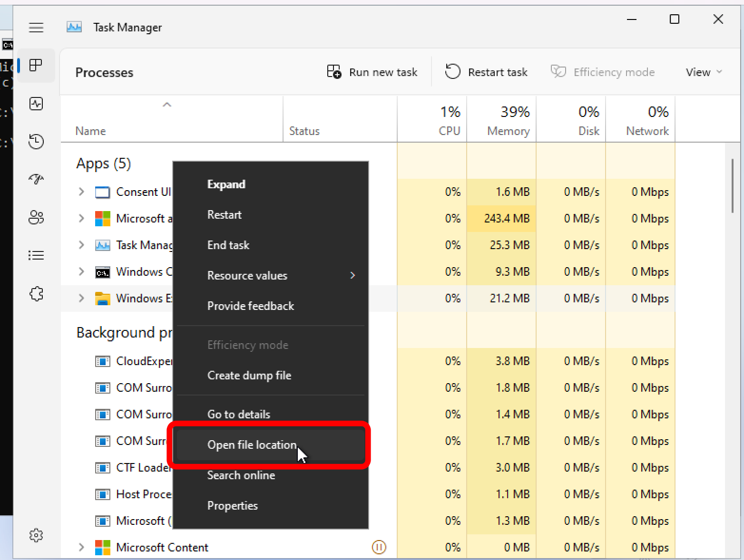This screenshot has height=560, width=744.
Task: Click the 3.8 MB memory value
Action: pos(512,361)
